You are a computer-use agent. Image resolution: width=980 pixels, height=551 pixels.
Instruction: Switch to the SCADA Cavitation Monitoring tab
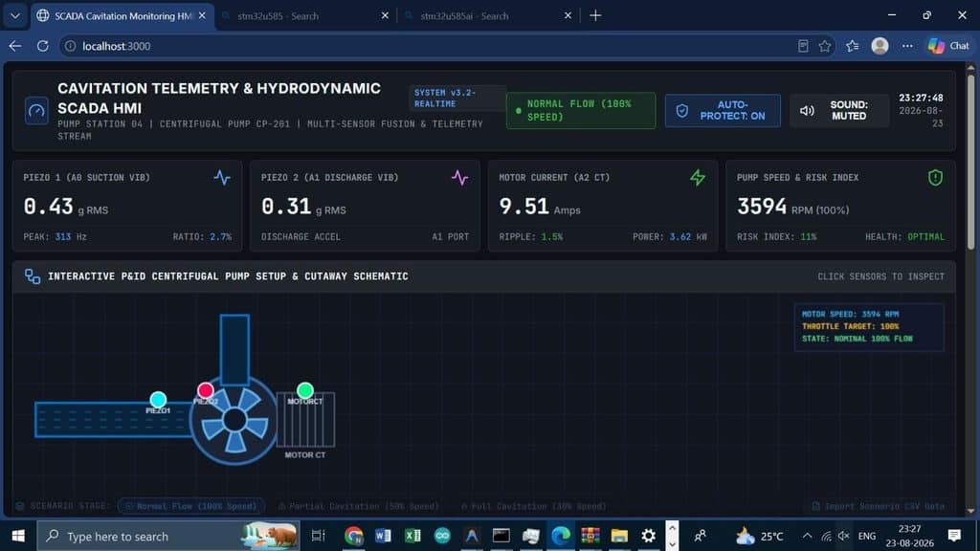tap(122, 15)
